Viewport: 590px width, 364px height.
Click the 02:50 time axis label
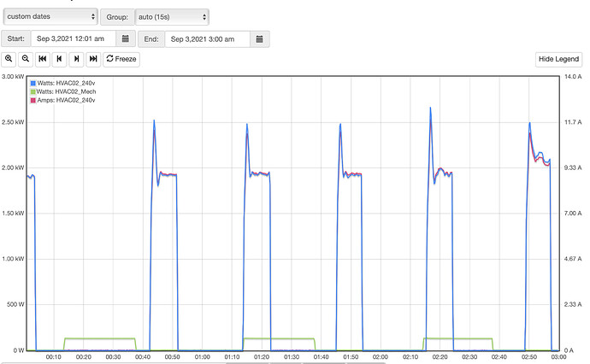(x=528, y=357)
